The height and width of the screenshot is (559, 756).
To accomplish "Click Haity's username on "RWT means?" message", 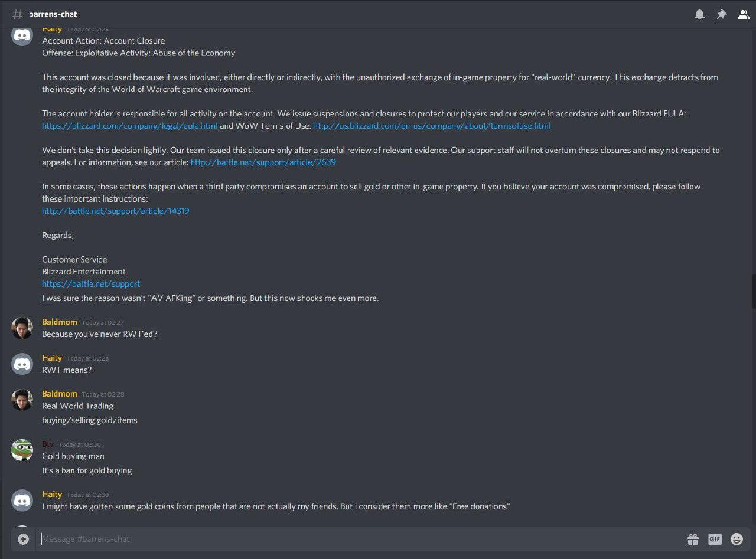I will click(x=52, y=358).
